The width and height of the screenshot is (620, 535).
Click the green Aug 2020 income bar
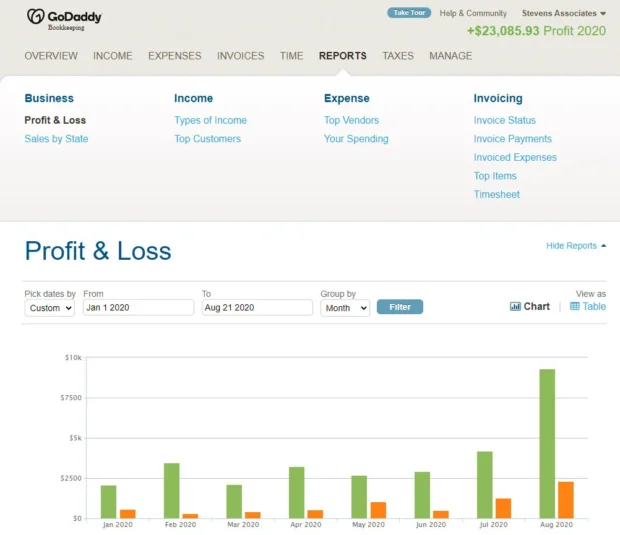(547, 444)
